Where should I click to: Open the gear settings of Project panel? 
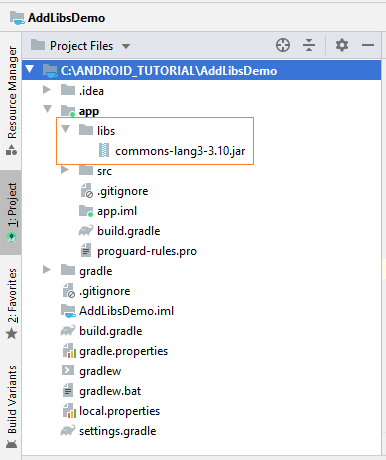342,45
